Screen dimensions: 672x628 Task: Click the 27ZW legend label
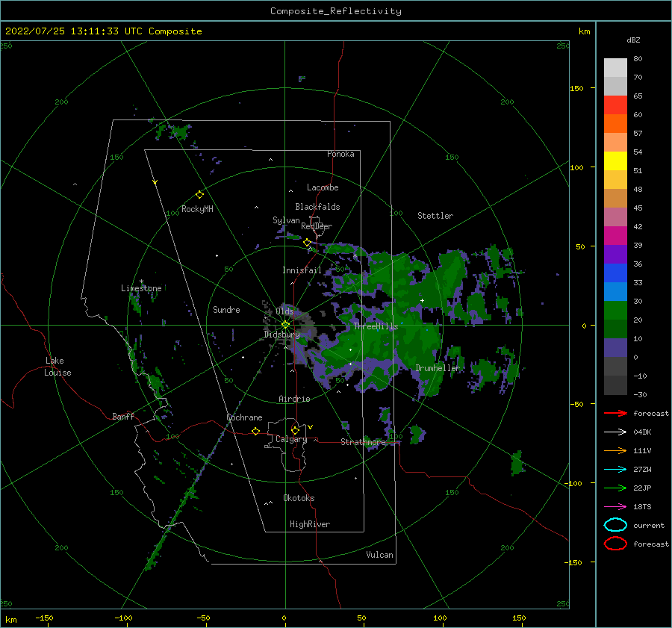[642, 470]
